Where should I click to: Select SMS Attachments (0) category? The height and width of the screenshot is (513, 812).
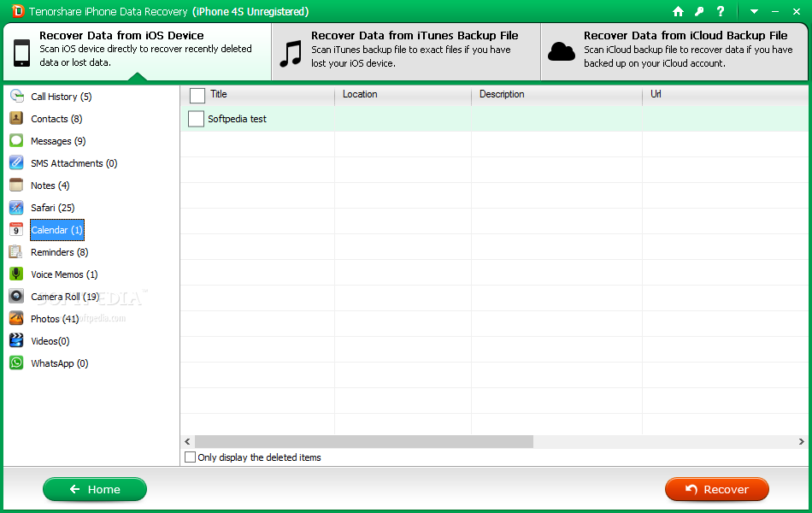click(74, 163)
